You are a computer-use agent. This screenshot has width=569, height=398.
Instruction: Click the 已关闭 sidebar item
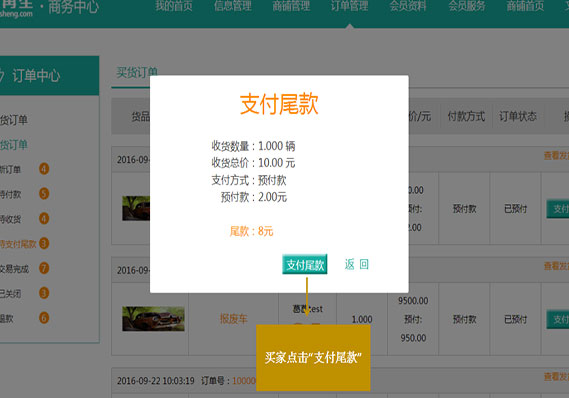click(11, 294)
